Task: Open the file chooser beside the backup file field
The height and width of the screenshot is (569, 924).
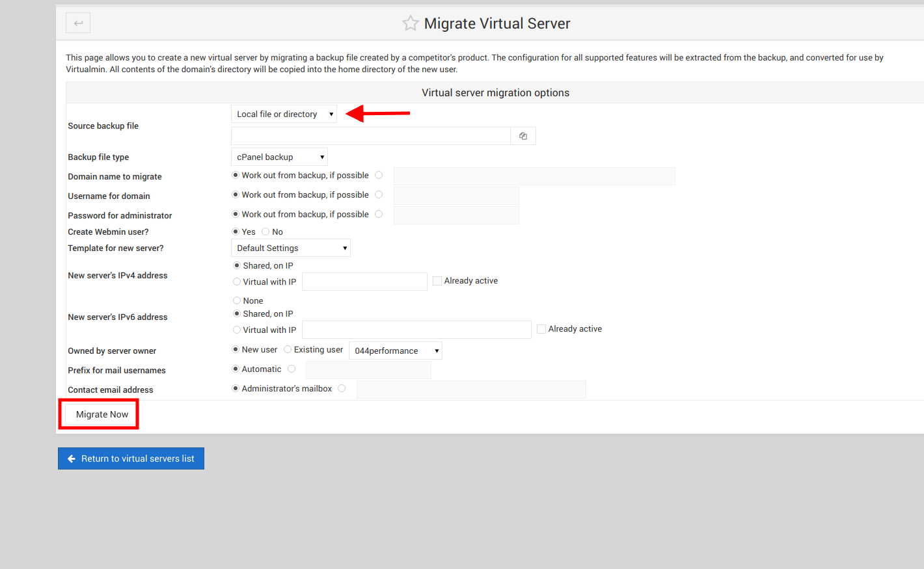Action: (523, 135)
